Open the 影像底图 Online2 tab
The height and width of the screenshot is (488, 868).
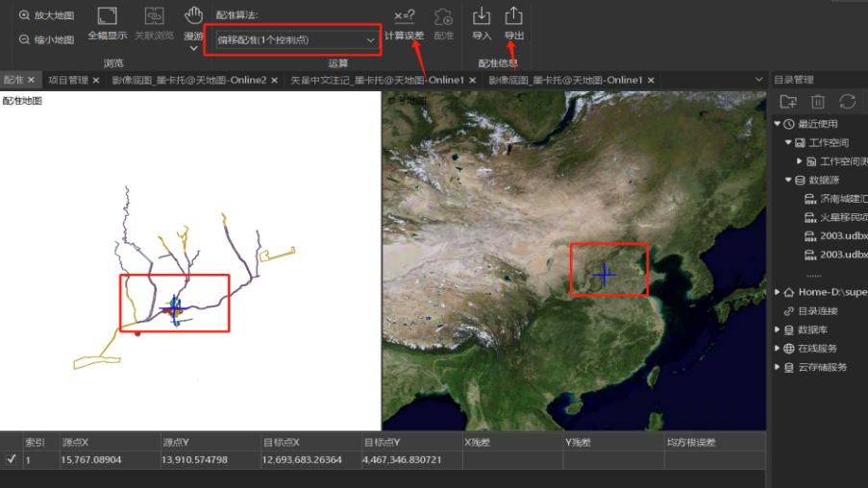point(189,81)
